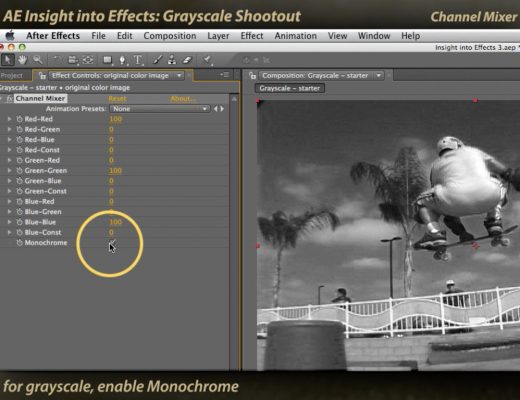The height and width of the screenshot is (400, 520).
Task: Open the Help menu
Action: (410, 36)
